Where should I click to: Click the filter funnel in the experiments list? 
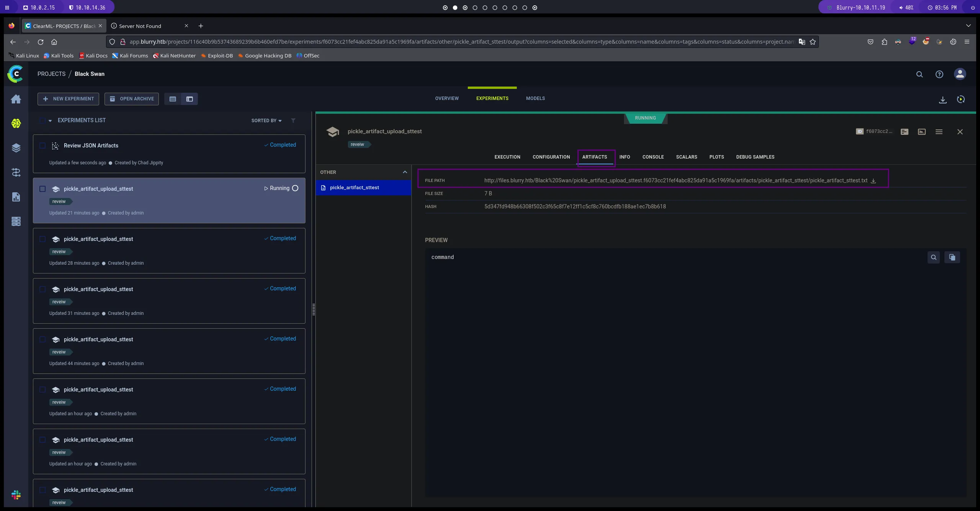pos(293,121)
